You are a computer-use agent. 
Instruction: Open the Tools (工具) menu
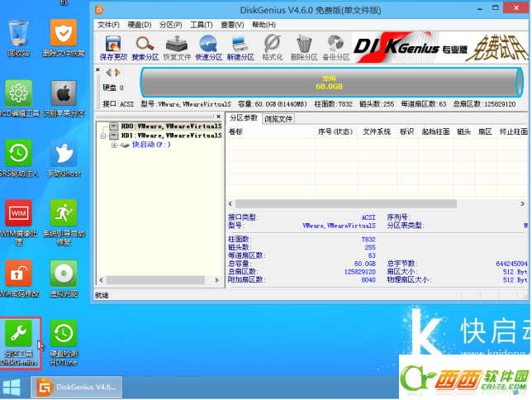[x=202, y=25]
